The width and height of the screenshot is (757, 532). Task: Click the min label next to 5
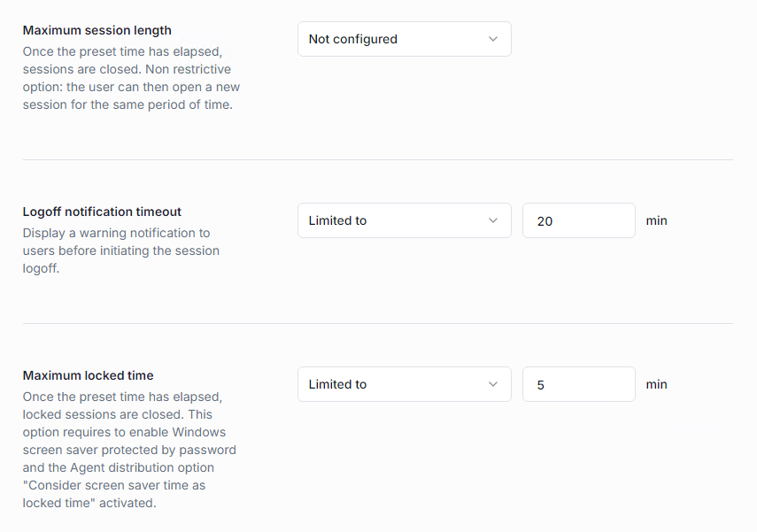(656, 384)
